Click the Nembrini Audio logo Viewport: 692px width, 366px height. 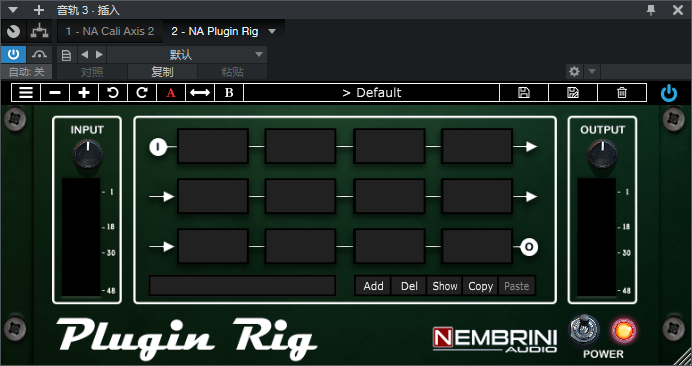click(495, 340)
